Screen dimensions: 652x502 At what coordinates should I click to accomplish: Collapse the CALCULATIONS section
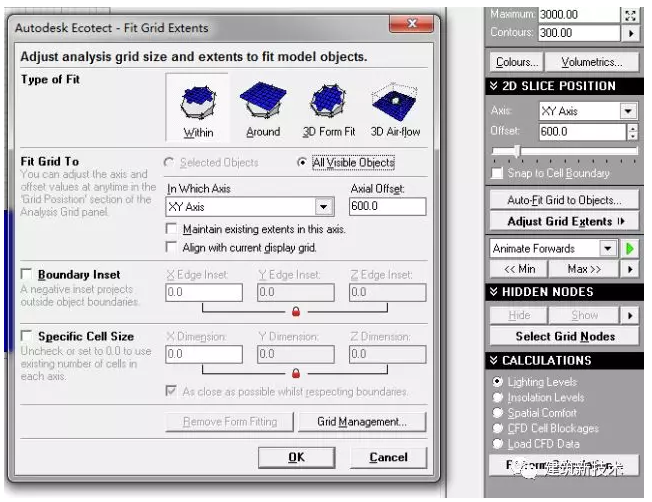click(494, 360)
